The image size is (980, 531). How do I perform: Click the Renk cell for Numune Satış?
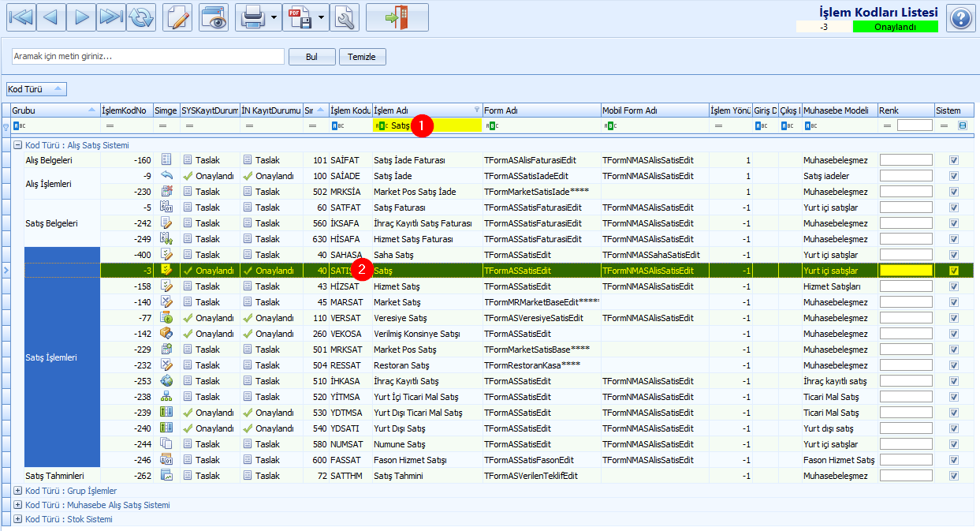[906, 444]
